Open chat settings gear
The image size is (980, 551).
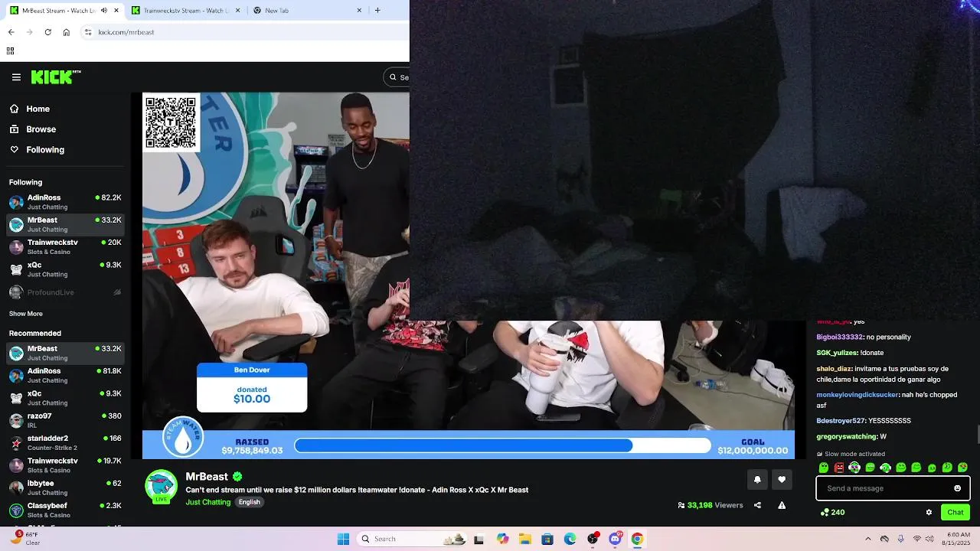coord(929,513)
